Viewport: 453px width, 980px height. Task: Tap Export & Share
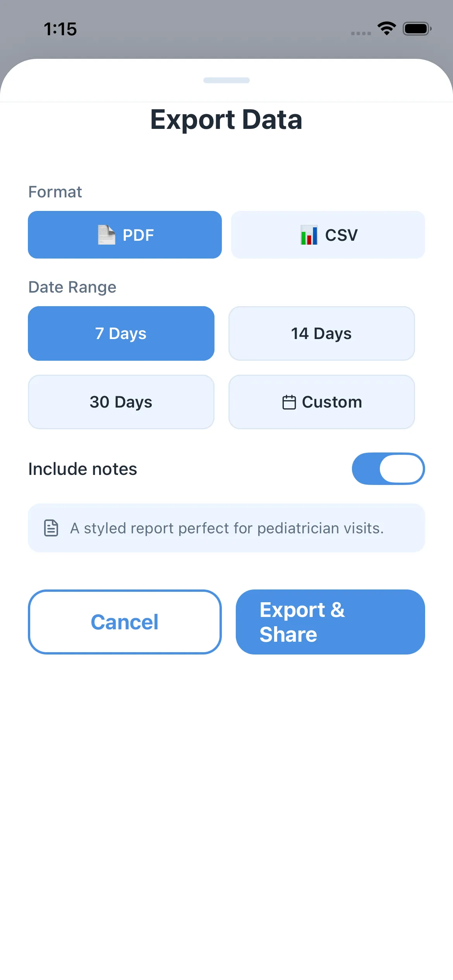330,622
